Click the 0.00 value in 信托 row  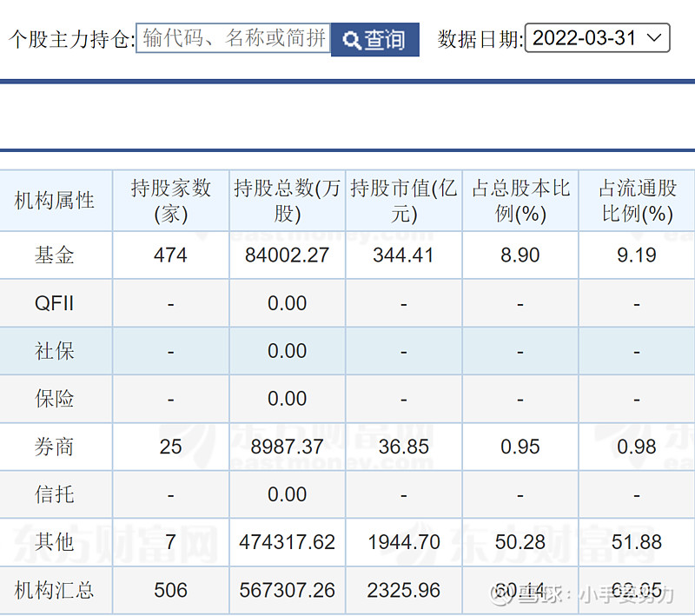[x=288, y=494]
